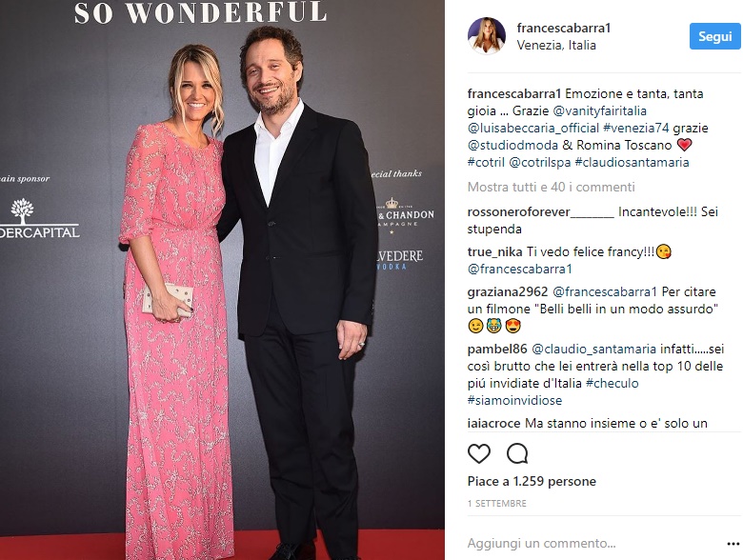
Task: Open @vanityfairitalia mention
Action: (599, 110)
